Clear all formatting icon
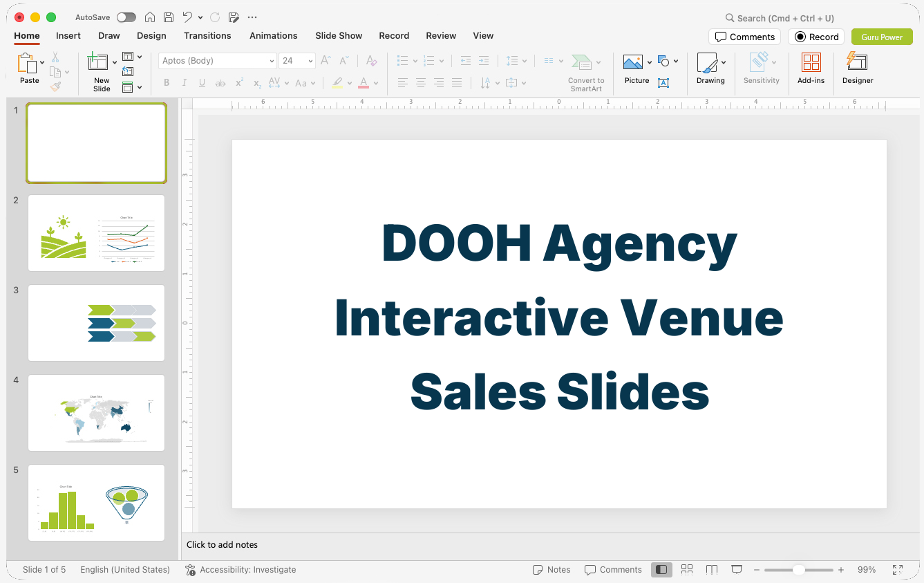 pyautogui.click(x=371, y=61)
